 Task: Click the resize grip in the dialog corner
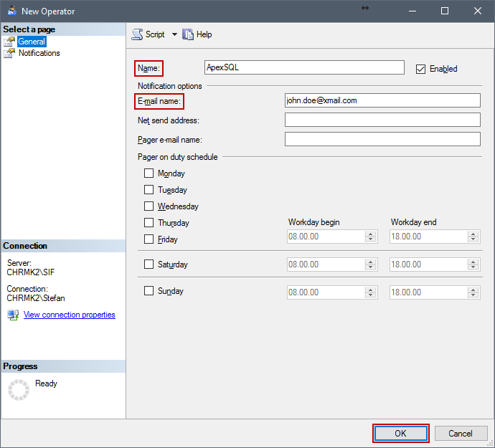click(x=491, y=444)
